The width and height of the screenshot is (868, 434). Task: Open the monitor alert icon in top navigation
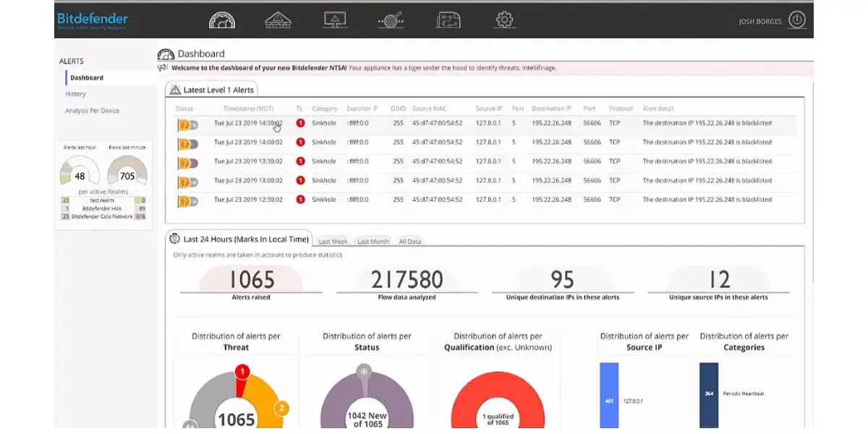click(x=334, y=20)
